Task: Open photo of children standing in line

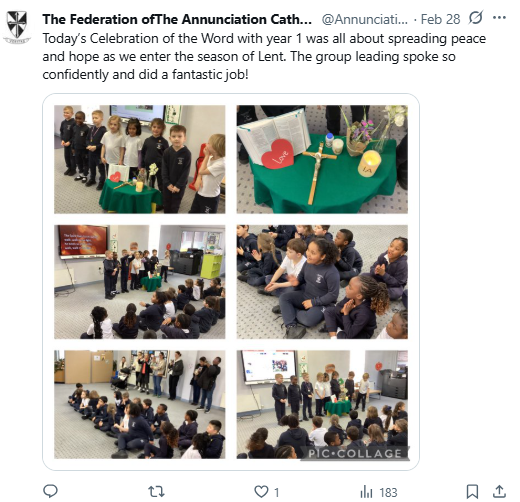Action: (x=140, y=159)
